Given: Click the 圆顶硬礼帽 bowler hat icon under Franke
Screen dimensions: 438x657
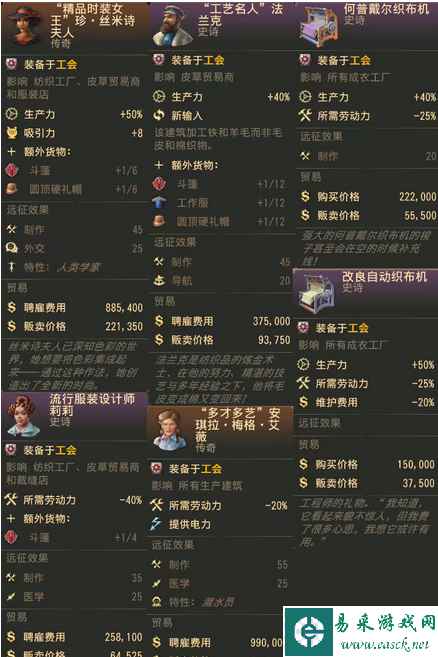Looking at the screenshot, I should click(x=159, y=221).
